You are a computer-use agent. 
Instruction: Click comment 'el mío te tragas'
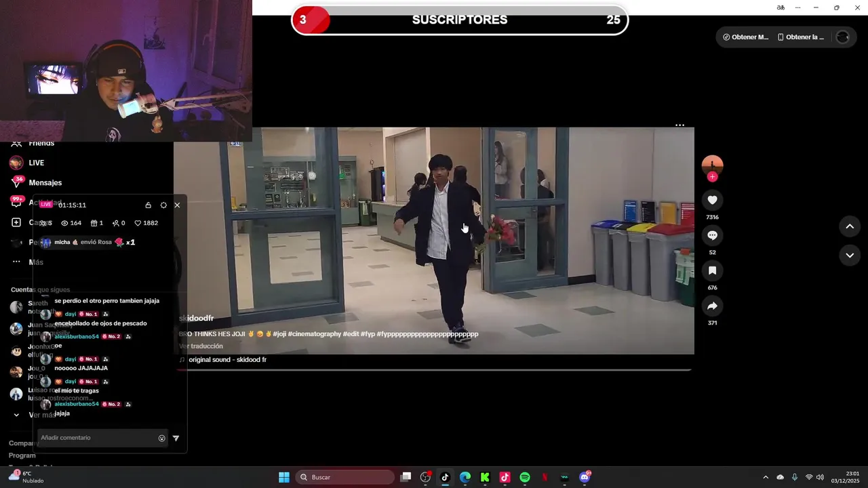pos(77,391)
